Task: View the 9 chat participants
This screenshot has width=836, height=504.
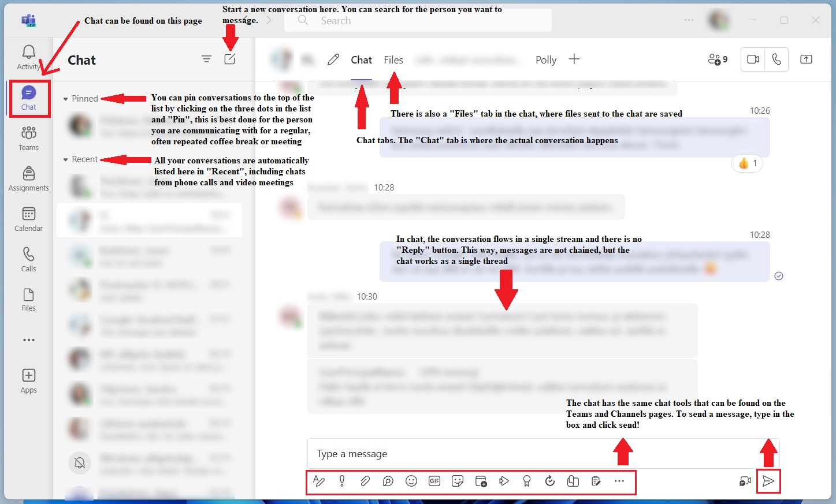Action: point(718,59)
